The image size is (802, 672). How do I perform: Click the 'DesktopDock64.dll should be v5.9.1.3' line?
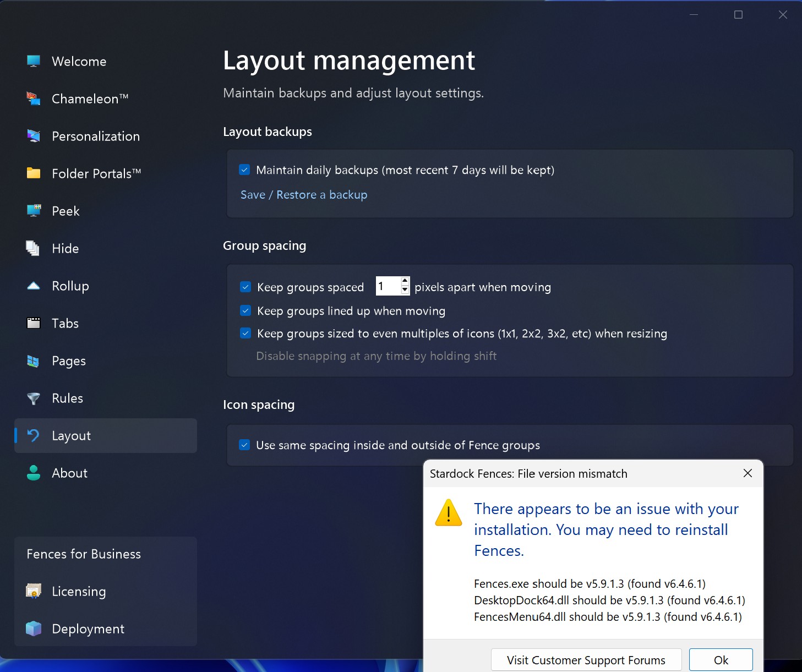(x=609, y=600)
